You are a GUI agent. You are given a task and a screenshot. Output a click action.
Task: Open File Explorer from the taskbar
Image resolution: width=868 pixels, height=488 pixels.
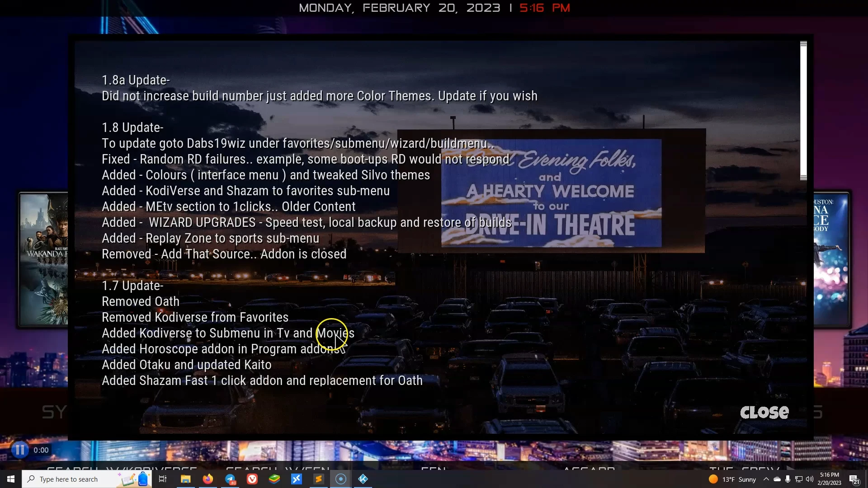coord(185,479)
